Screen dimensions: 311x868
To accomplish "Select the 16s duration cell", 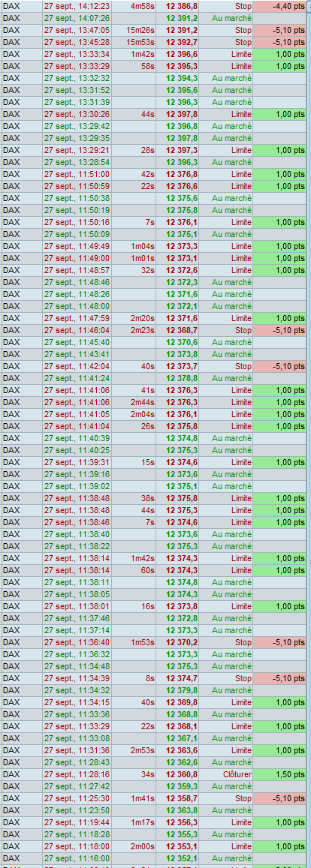I will point(134,605).
